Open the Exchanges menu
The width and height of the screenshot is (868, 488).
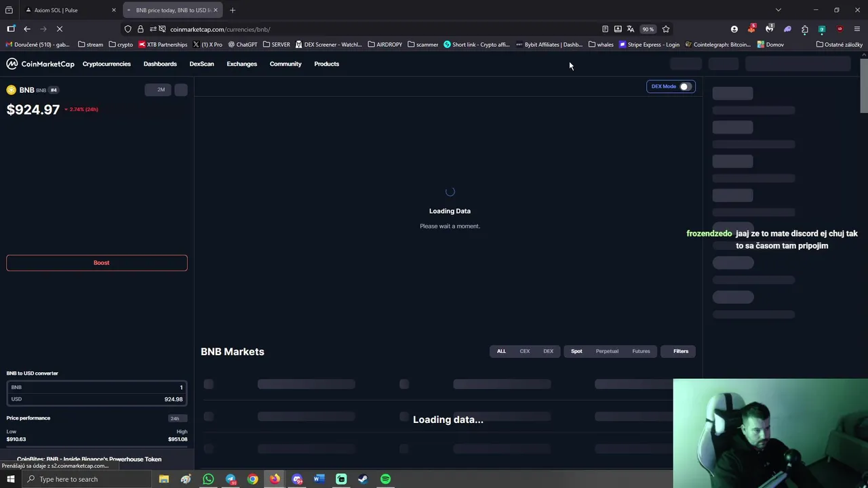tap(241, 64)
